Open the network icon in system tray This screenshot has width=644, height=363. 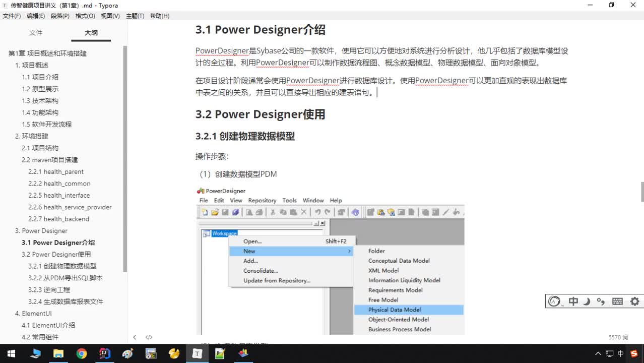(609, 353)
